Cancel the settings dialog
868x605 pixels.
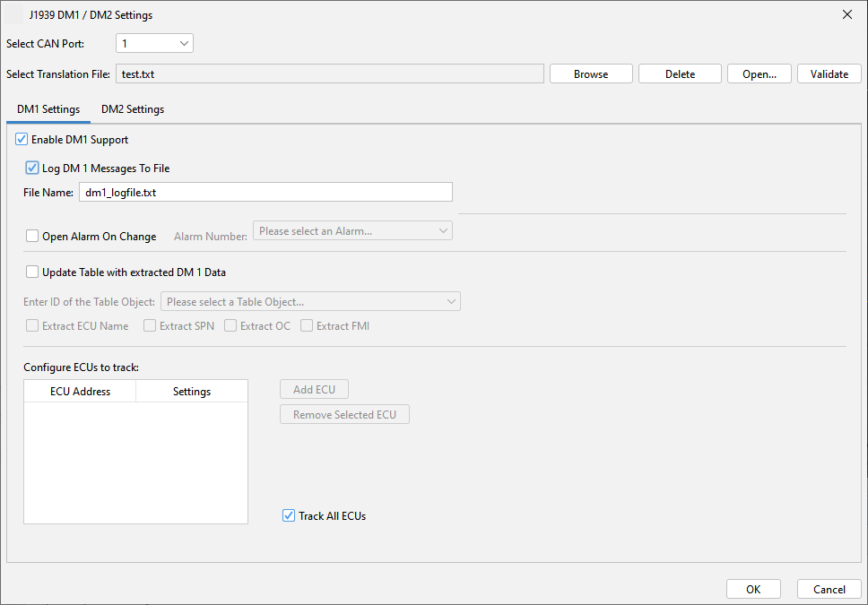coord(829,589)
